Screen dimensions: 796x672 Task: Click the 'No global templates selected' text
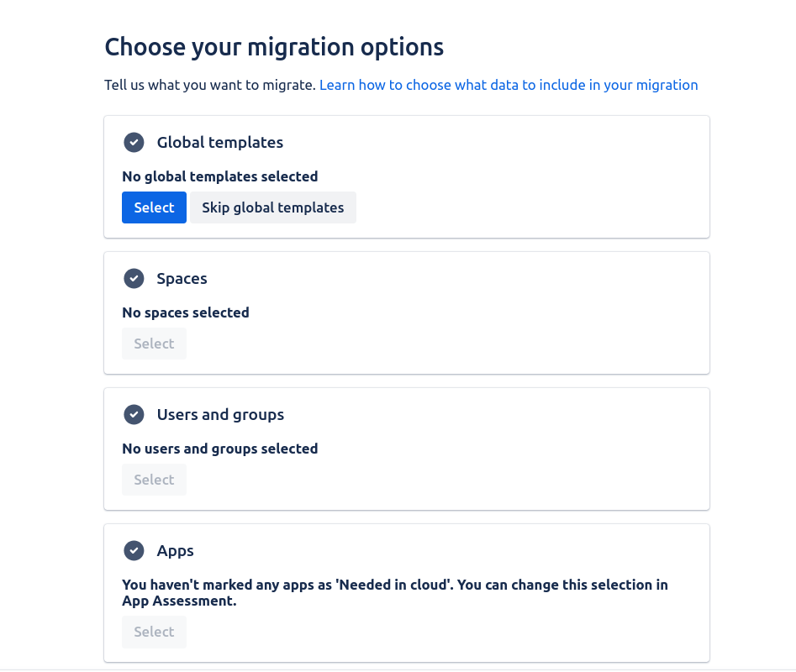(x=219, y=176)
